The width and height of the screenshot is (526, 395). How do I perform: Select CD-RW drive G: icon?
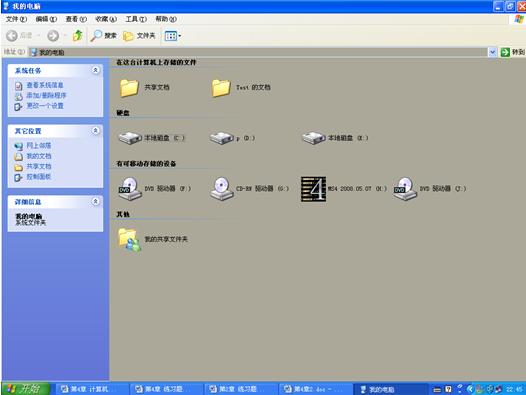coord(221,189)
